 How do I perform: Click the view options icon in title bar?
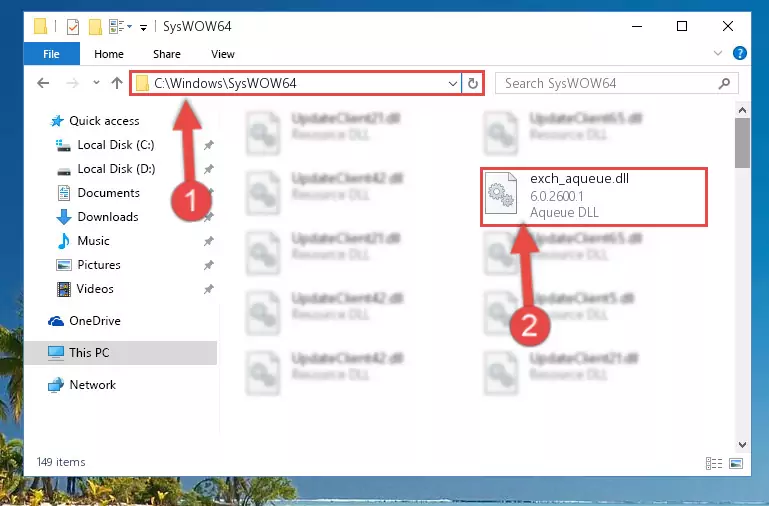pos(120,26)
